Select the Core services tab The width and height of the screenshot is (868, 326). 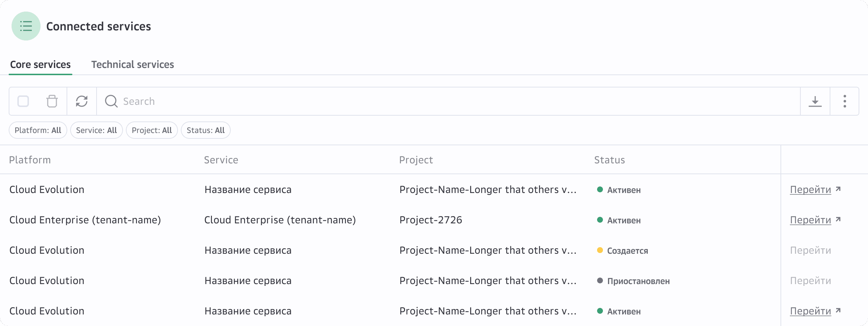tap(41, 64)
